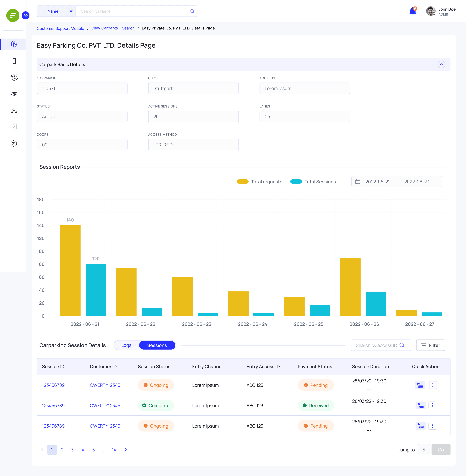466x476 pixels.
Task: Open the stars ratings icon in sidebar
Action: (x=14, y=111)
